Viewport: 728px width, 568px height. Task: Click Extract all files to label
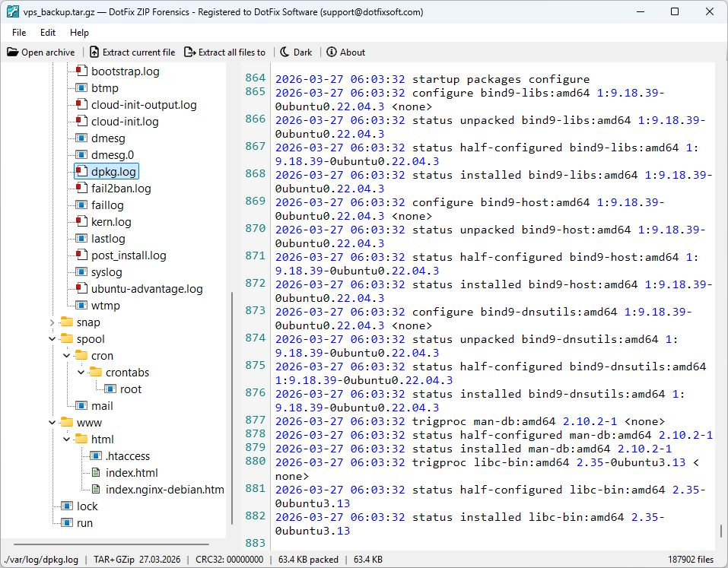[x=232, y=52]
